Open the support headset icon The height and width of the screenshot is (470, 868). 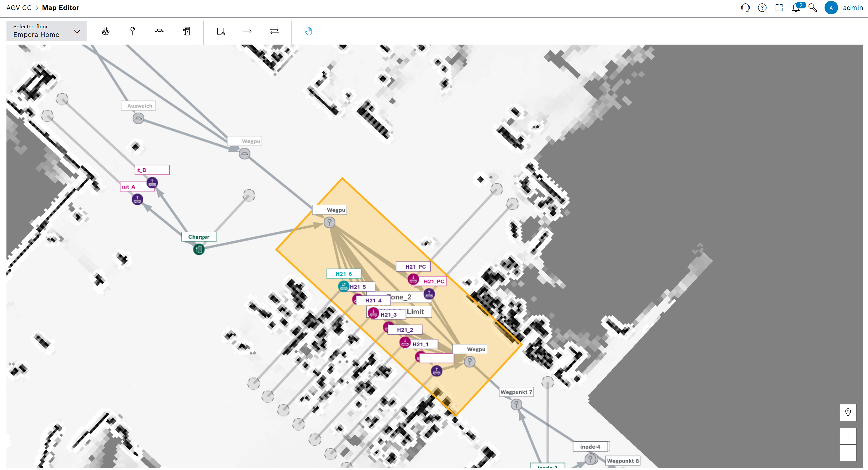(745, 8)
